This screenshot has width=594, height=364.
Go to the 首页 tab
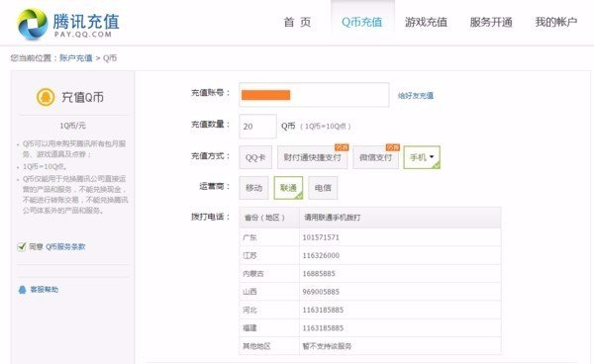[297, 23]
